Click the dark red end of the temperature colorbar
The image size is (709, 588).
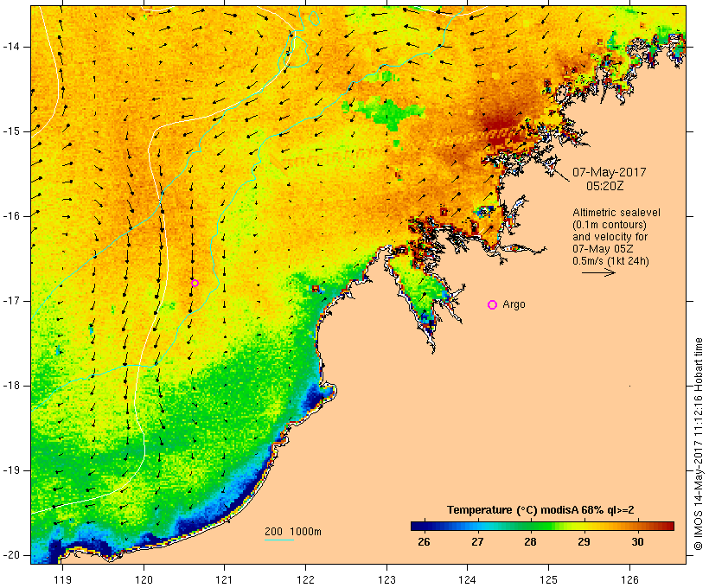pyautogui.click(x=668, y=526)
